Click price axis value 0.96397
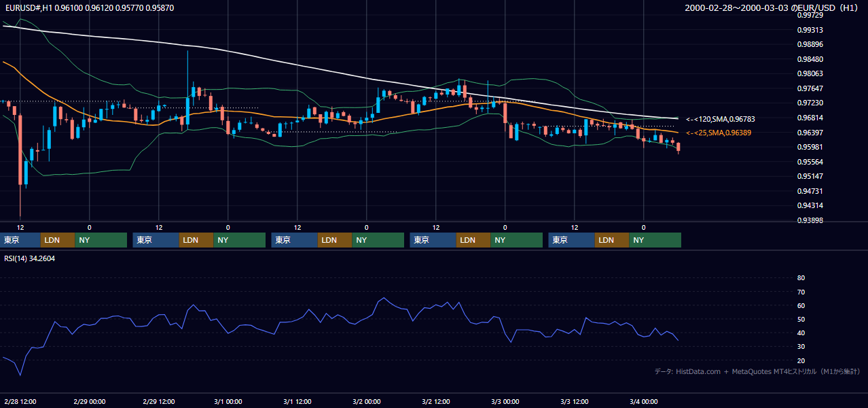868x408 pixels. pos(810,133)
